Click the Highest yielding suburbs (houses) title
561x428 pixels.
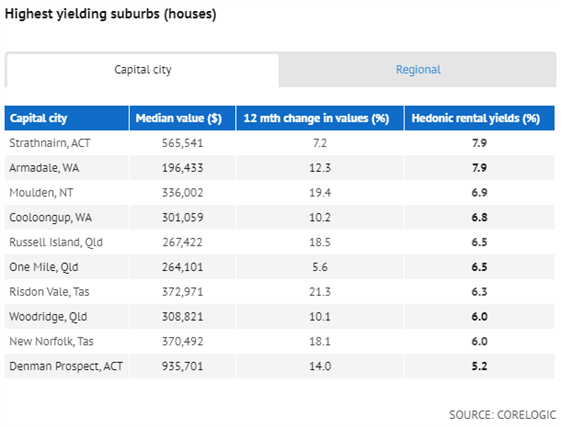(111, 14)
